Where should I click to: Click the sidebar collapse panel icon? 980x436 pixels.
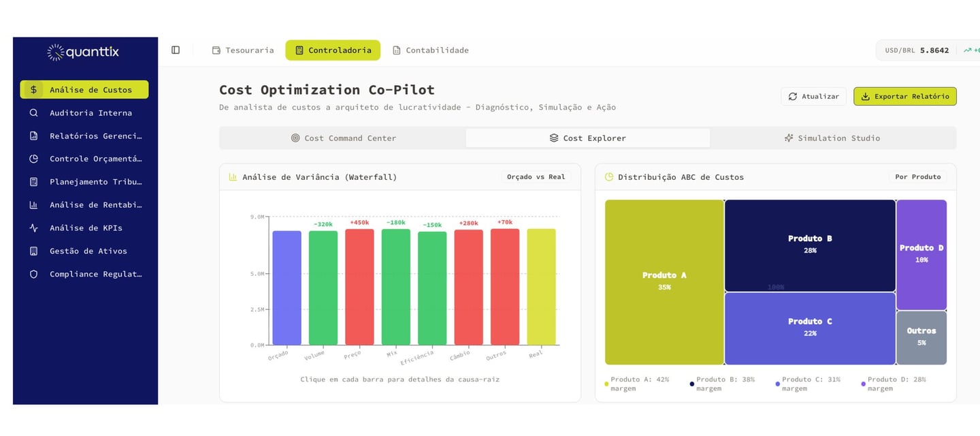176,50
